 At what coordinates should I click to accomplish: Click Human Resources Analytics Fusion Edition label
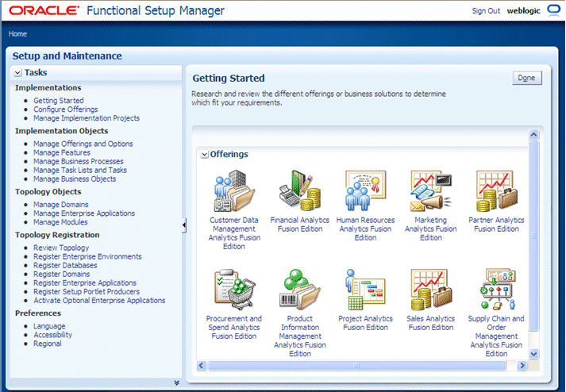(365, 229)
